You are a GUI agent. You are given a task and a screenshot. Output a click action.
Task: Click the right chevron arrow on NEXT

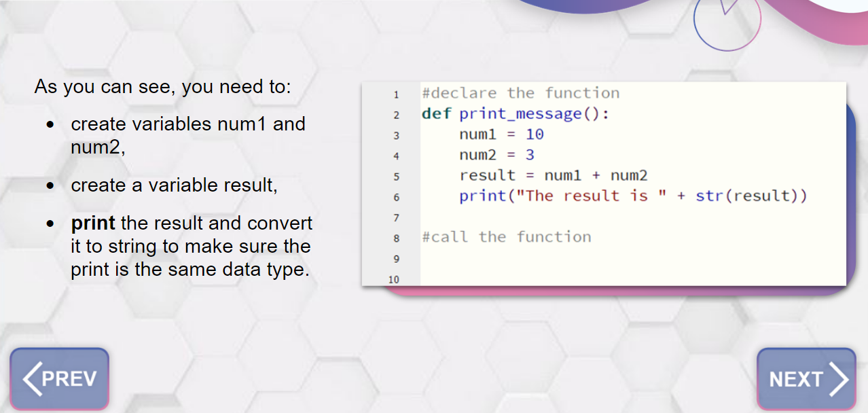pos(839,379)
